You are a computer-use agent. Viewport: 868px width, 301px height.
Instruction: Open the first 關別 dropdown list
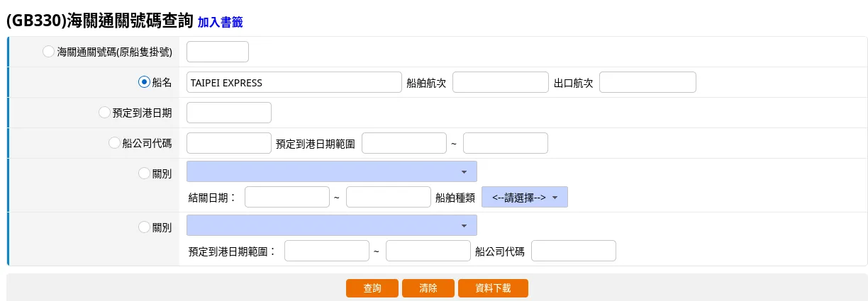(331, 171)
